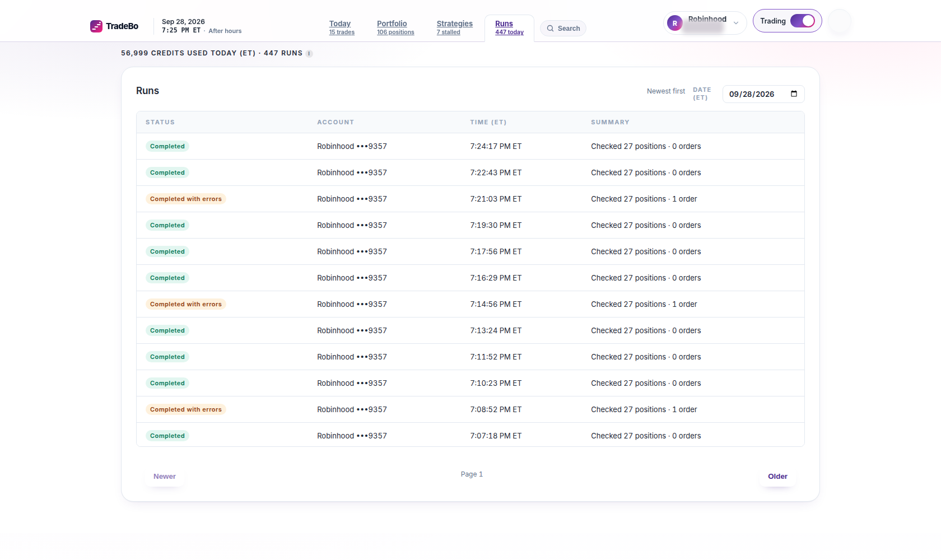Click the TradeBo logo icon
The width and height of the screenshot is (941, 560).
click(x=96, y=26)
